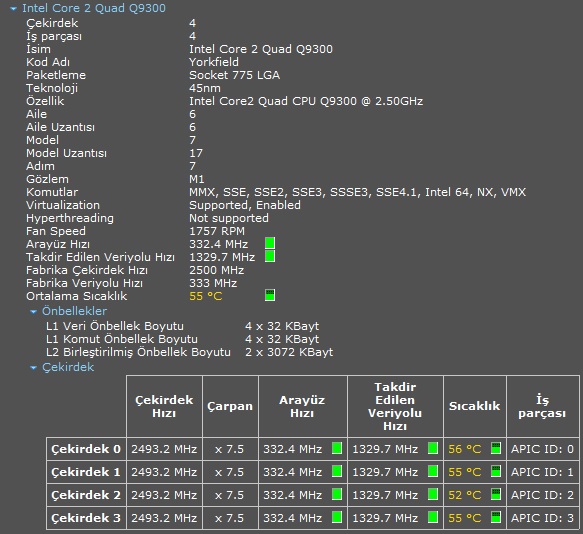Collapse the Önbellekler section arrow
The height and width of the screenshot is (534, 583).
pos(33,312)
